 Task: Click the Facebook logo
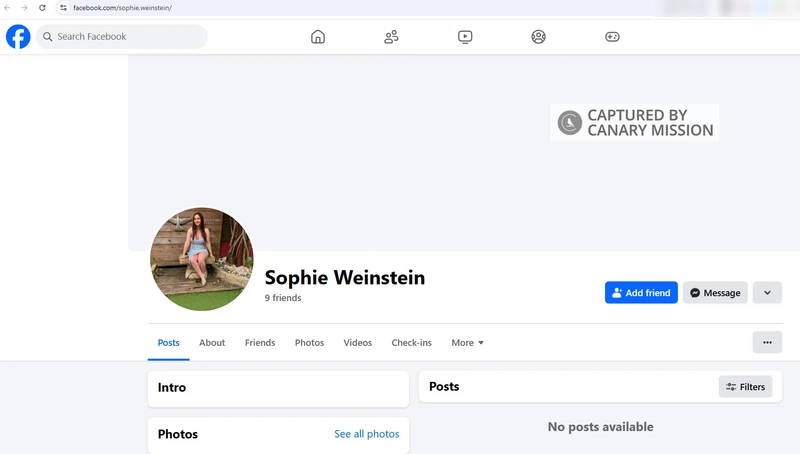[18, 37]
